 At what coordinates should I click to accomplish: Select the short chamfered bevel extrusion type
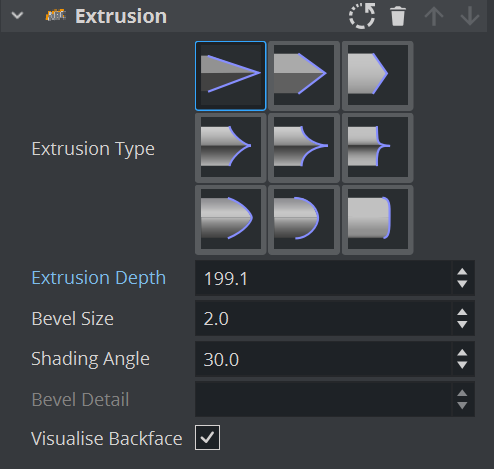point(378,76)
